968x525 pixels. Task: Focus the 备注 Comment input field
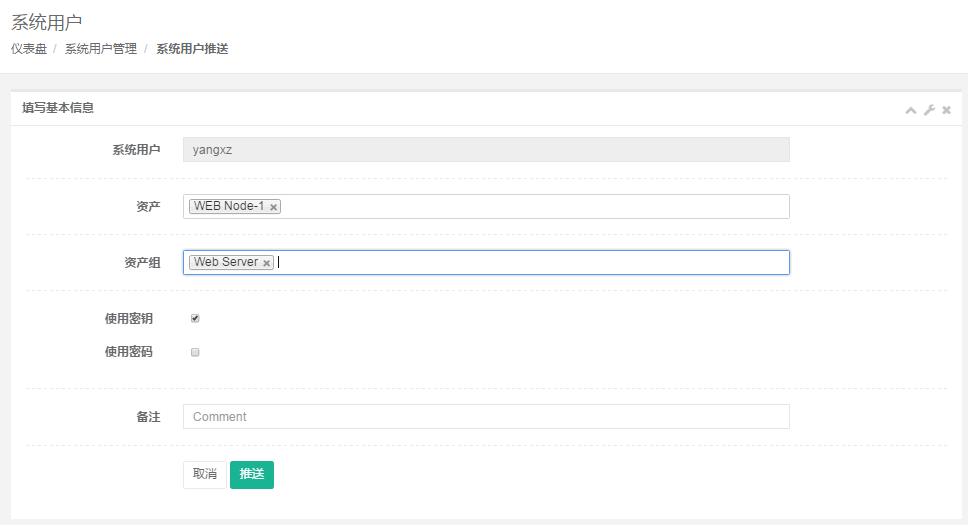(486, 417)
